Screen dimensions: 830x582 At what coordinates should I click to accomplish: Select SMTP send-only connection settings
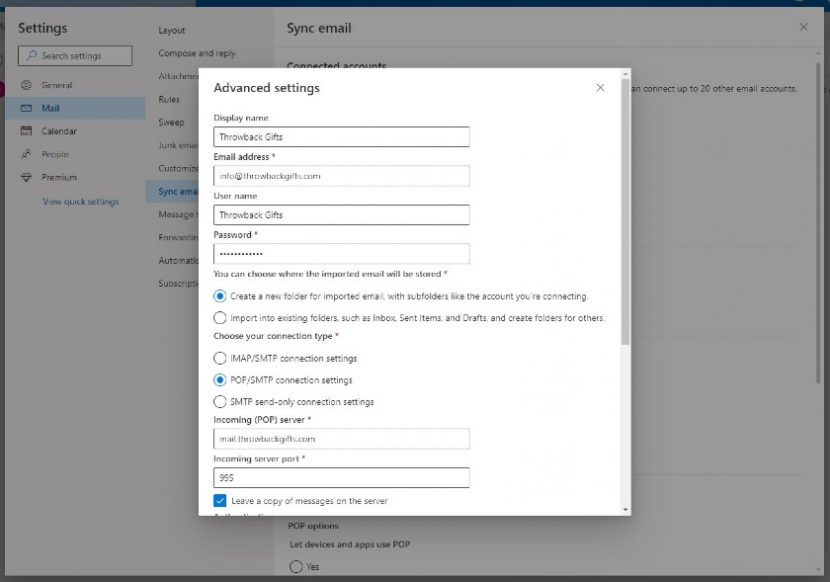coord(220,402)
